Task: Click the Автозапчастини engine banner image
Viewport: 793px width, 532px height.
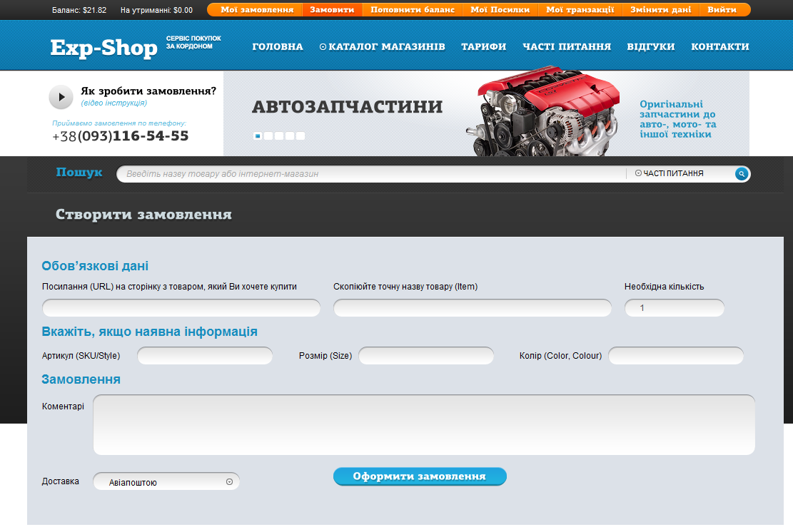Action: pyautogui.click(x=542, y=111)
